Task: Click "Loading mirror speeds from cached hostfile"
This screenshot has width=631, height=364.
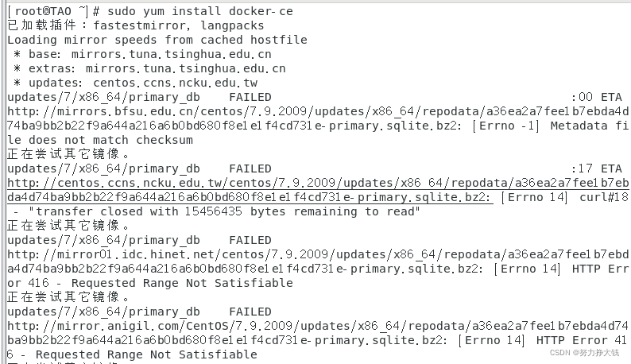Action: click(157, 40)
